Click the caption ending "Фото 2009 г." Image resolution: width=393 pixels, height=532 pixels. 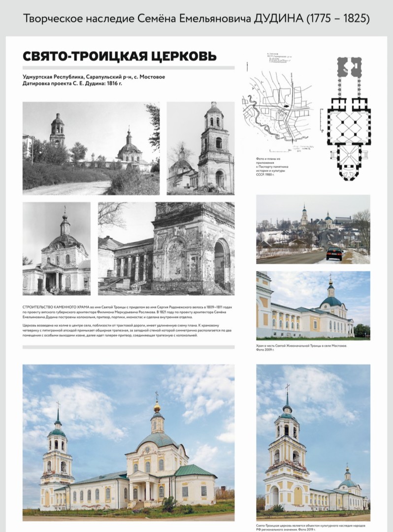pyautogui.click(x=301, y=348)
